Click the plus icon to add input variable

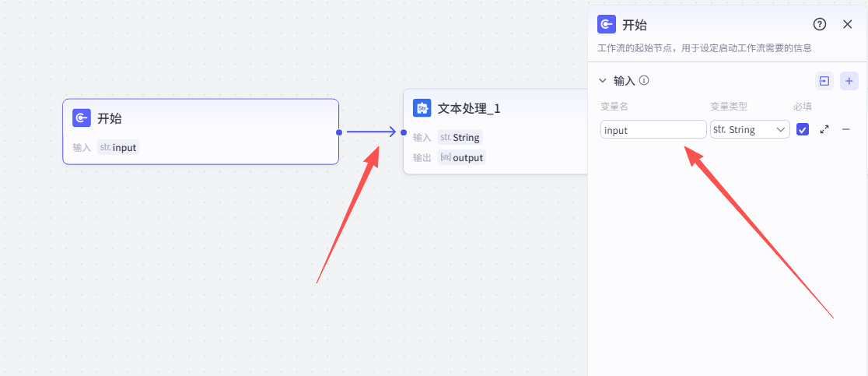click(849, 80)
